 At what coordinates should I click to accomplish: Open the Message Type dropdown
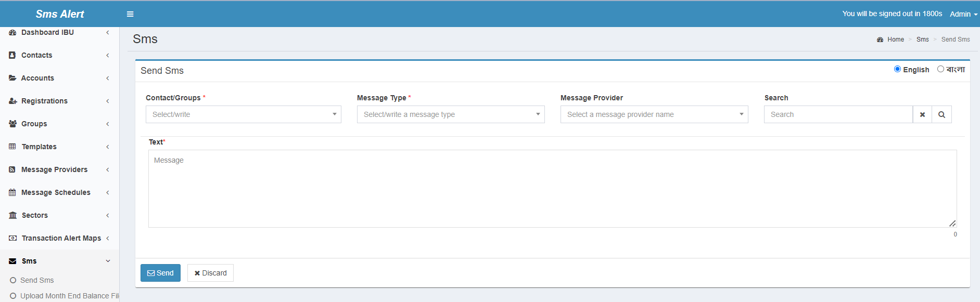click(x=451, y=114)
